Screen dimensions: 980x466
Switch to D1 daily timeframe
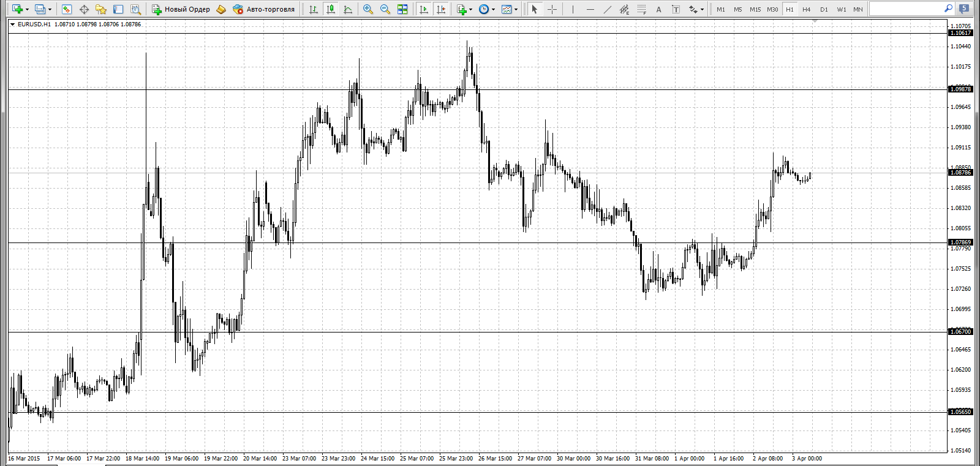[824, 9]
